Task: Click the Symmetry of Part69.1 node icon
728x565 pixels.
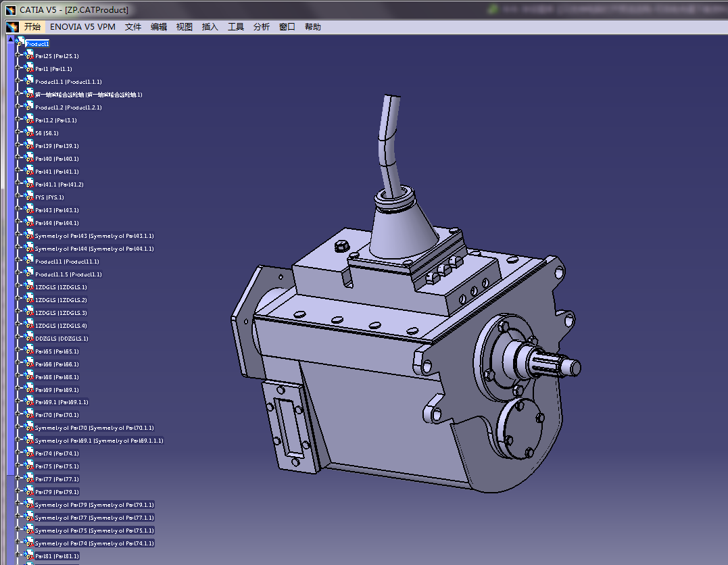Action: (29, 440)
